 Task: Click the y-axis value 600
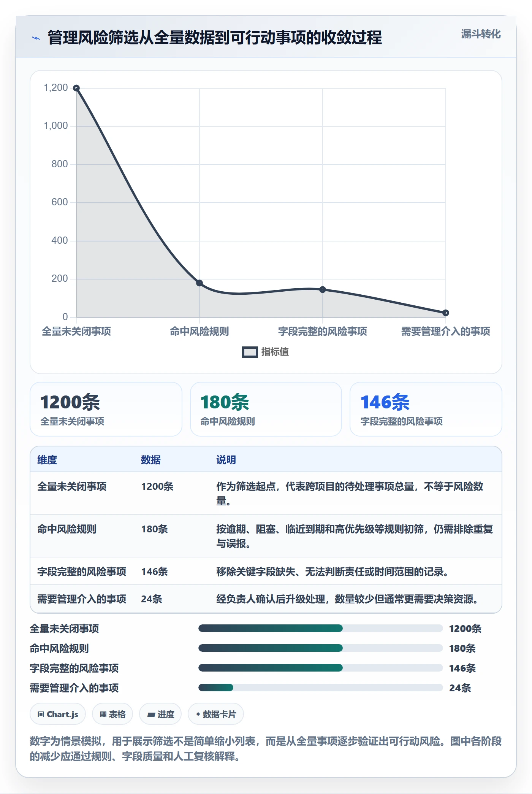[60, 202]
